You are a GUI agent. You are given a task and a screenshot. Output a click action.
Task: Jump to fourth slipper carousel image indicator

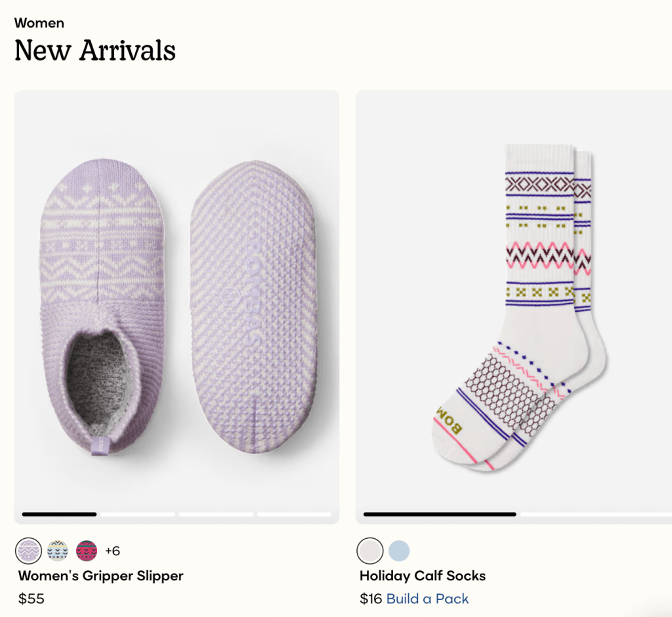click(294, 514)
